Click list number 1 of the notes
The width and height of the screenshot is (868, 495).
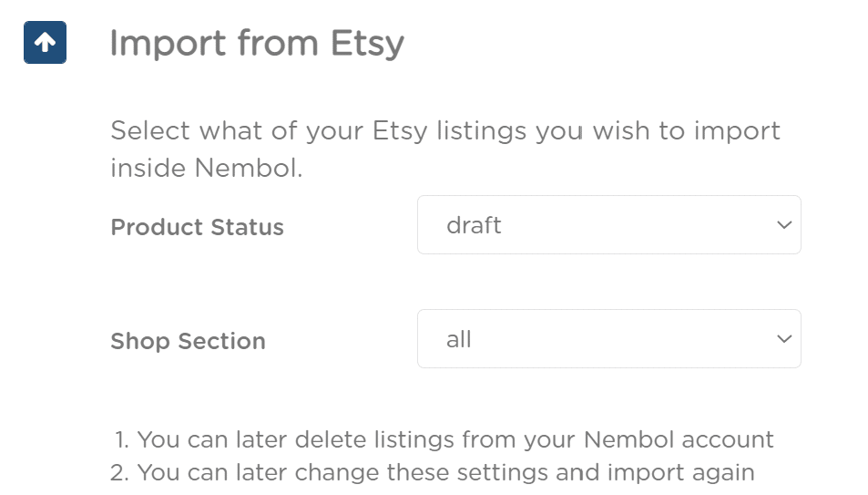pos(122,440)
